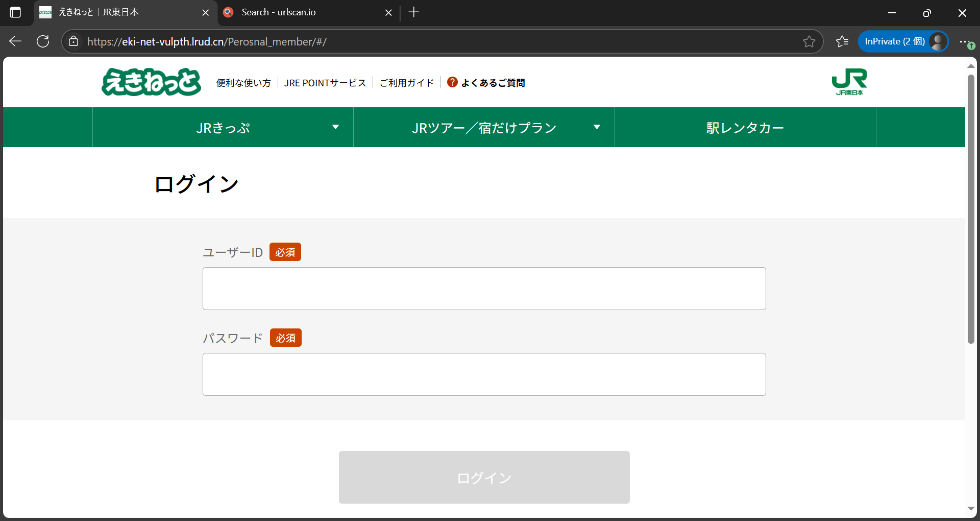Close the browser window
This screenshot has height=521, width=980.
[x=962, y=13]
